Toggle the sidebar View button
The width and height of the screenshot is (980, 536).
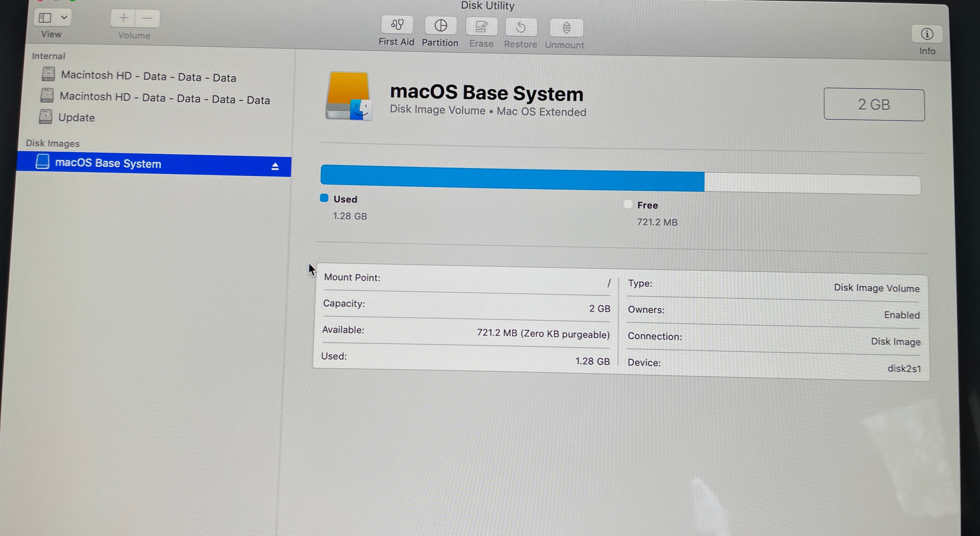(x=45, y=18)
